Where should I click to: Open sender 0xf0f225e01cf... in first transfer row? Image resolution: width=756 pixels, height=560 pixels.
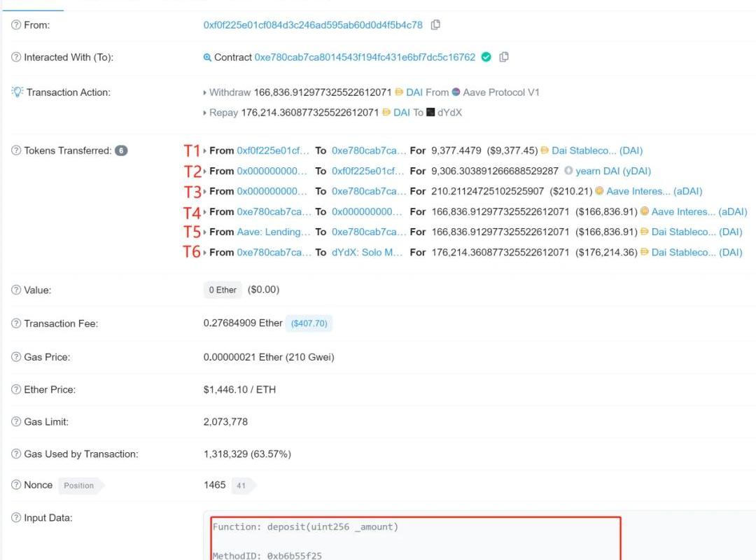[273, 150]
